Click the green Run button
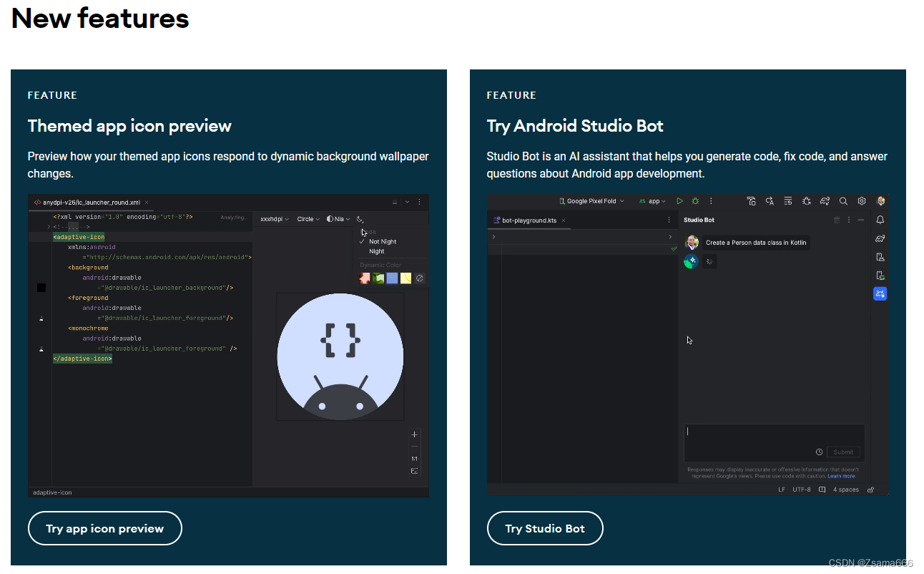Screen dimensions: 924x574 pyautogui.click(x=680, y=201)
